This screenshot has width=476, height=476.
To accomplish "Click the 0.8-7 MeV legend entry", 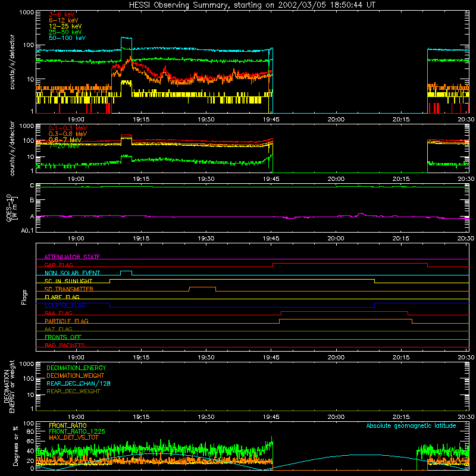I will 65,140.
